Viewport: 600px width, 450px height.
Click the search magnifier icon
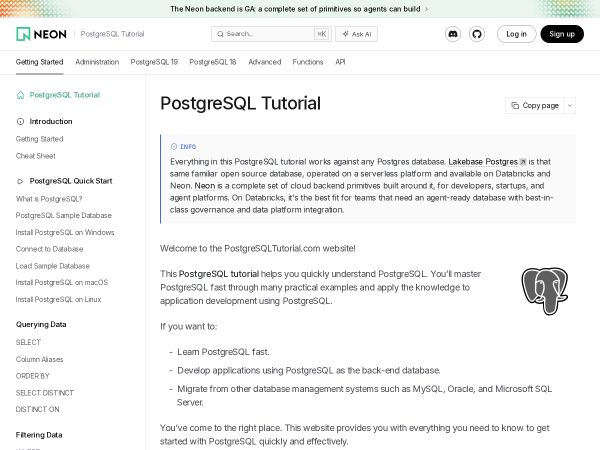[220, 34]
